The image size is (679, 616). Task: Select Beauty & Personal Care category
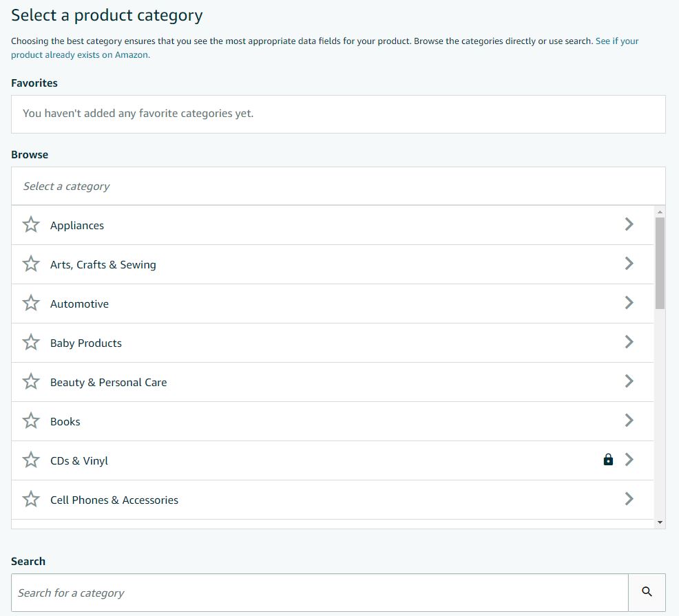click(332, 382)
